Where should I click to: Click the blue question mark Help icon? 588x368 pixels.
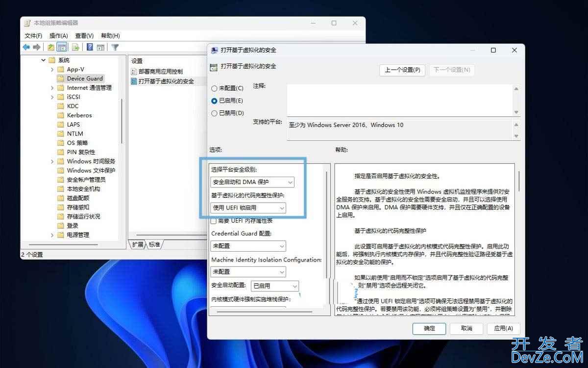point(90,47)
